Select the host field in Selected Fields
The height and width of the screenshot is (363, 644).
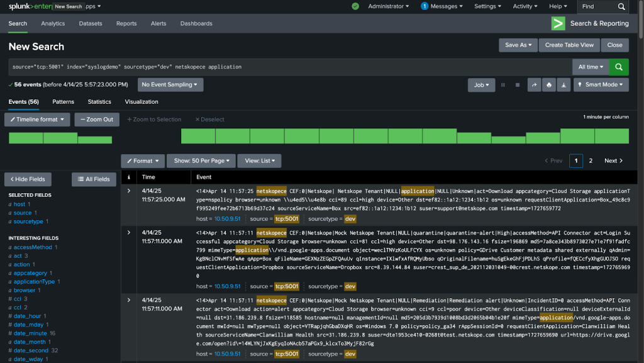click(x=19, y=204)
